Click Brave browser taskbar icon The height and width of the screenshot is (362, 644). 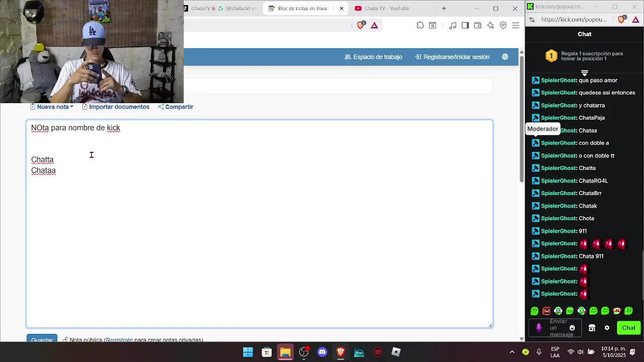pos(341,352)
